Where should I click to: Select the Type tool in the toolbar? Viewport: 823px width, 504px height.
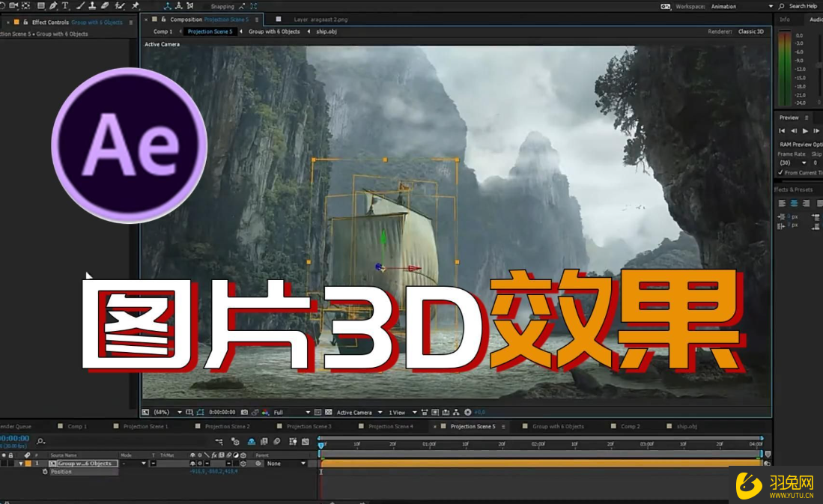[x=64, y=7]
